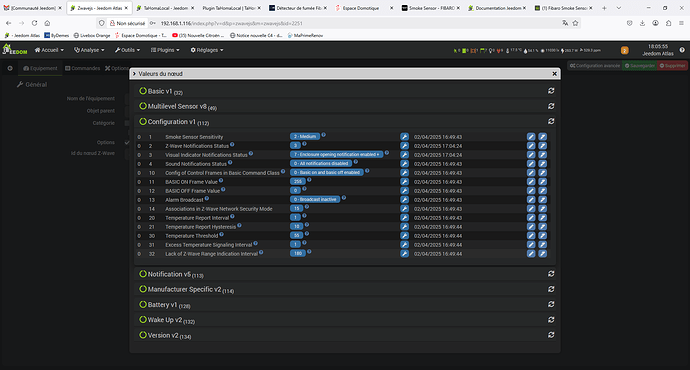Click the Sauvegarder button

click(x=639, y=66)
